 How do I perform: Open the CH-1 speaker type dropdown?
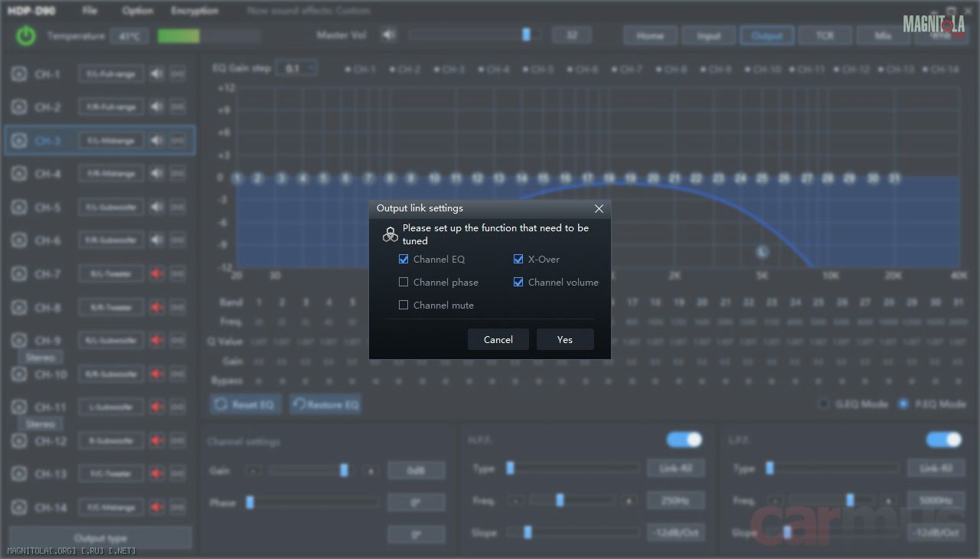(111, 74)
